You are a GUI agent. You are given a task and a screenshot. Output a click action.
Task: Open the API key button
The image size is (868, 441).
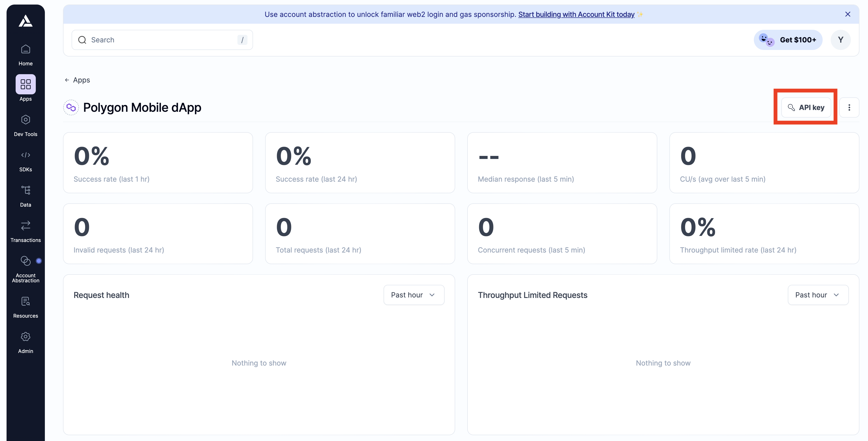(x=806, y=107)
